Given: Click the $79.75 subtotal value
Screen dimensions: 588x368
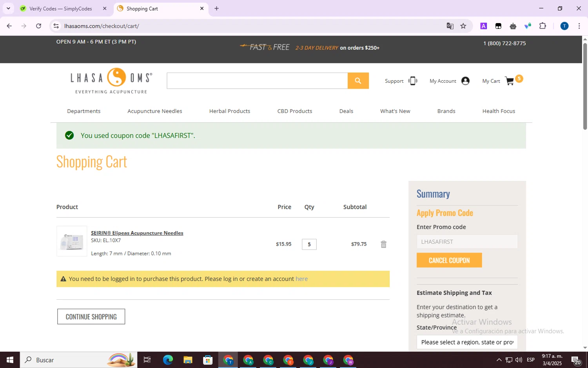Looking at the screenshot, I should click(x=359, y=244).
